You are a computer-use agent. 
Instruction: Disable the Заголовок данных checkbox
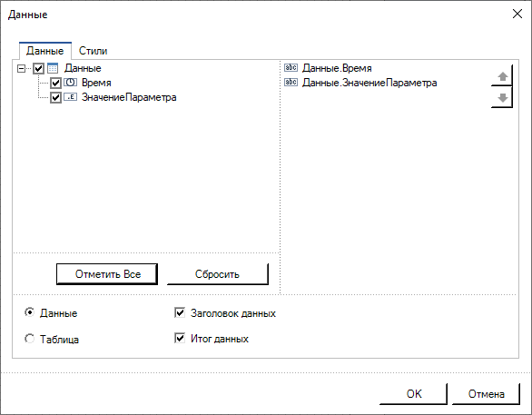(180, 312)
